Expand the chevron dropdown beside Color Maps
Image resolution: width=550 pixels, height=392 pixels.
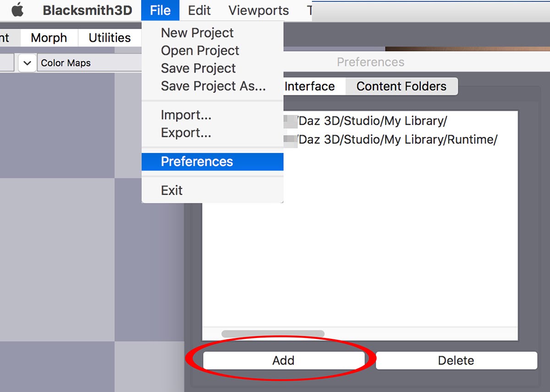[x=27, y=63]
